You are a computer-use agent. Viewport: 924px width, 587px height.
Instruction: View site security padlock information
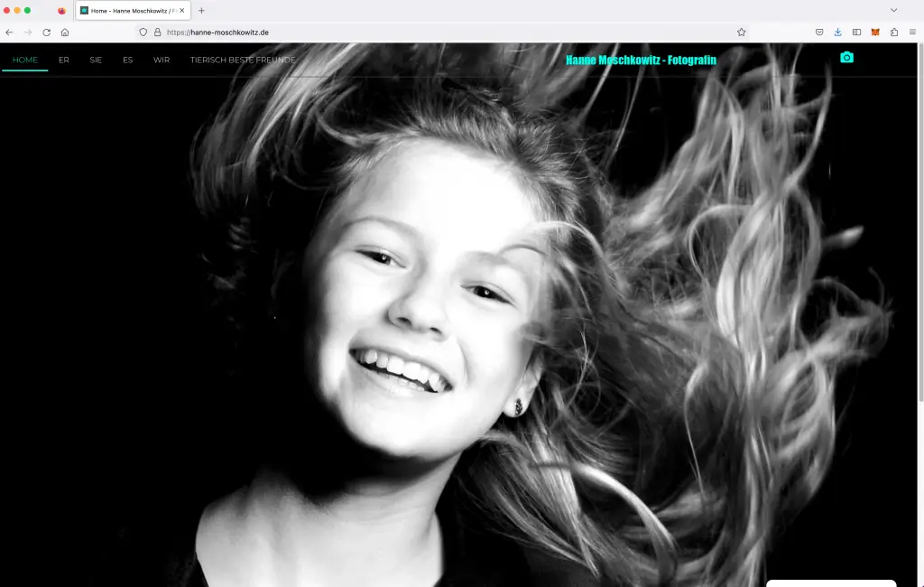(157, 32)
